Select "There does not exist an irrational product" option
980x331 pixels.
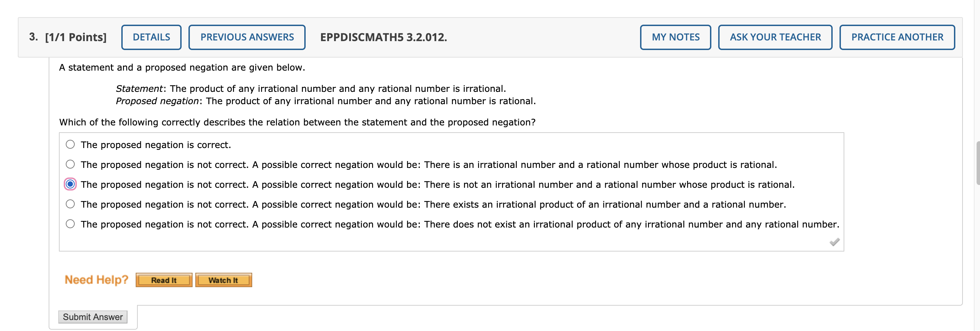click(x=70, y=224)
